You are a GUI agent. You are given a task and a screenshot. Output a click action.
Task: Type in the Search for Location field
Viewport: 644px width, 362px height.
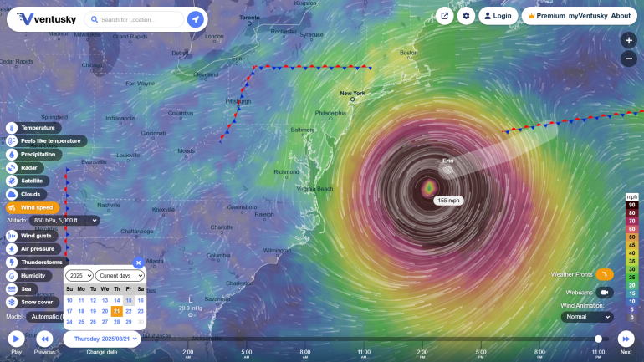pos(138,19)
